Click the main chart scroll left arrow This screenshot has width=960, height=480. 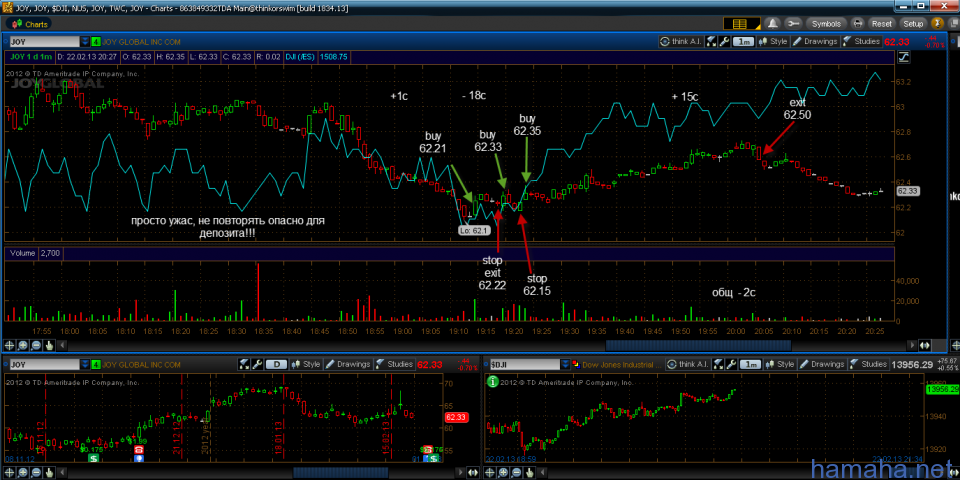tap(61, 345)
